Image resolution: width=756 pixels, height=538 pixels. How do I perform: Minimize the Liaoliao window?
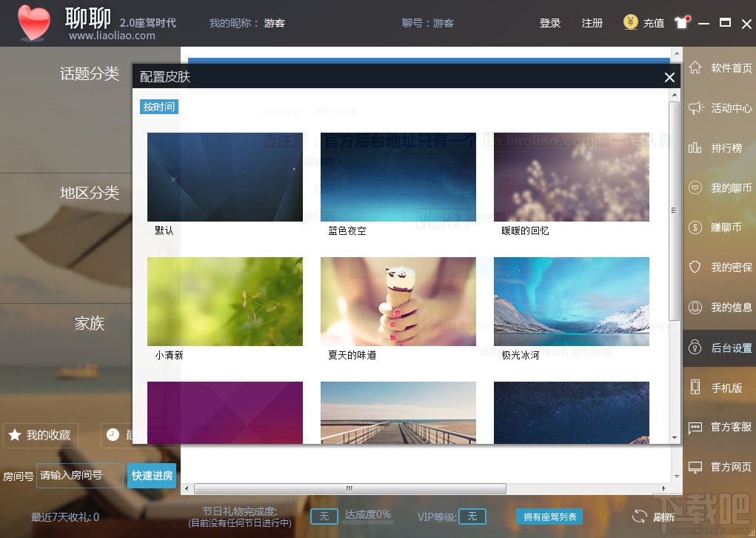[703, 23]
